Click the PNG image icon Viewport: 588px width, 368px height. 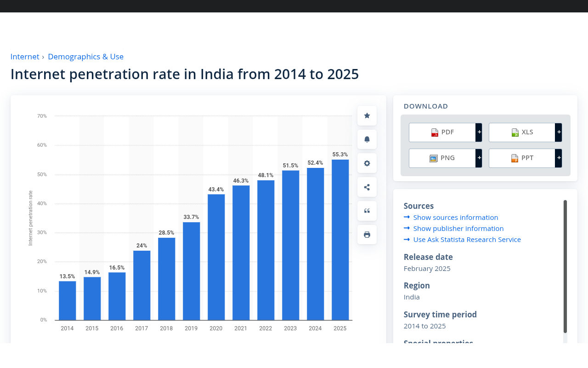[434, 158]
